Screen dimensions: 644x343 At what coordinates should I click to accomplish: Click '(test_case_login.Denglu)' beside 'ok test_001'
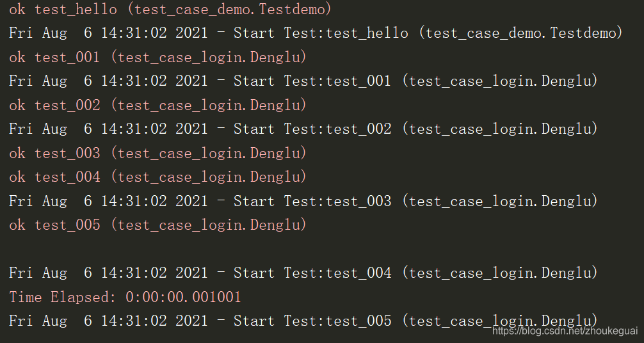pos(208,57)
